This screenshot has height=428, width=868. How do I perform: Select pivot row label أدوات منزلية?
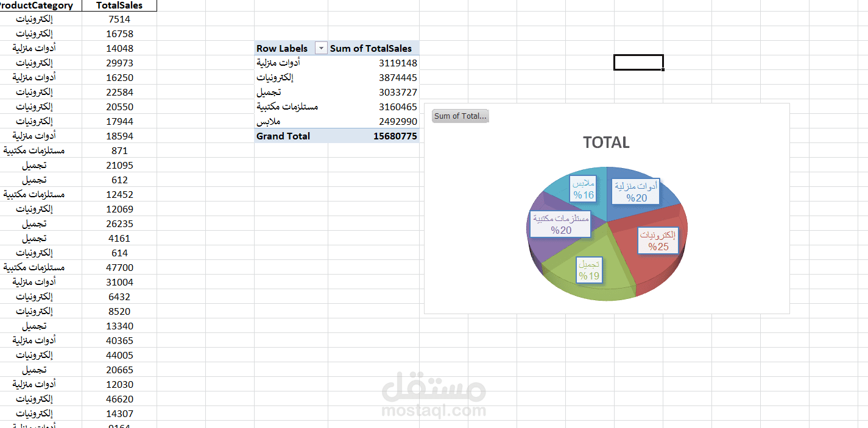(291, 63)
